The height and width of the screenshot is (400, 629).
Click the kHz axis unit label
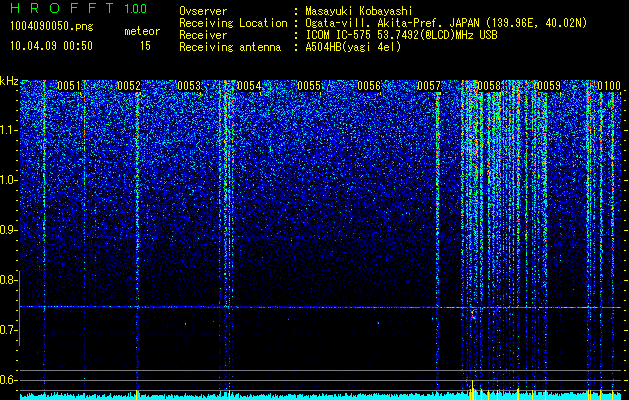coord(9,82)
